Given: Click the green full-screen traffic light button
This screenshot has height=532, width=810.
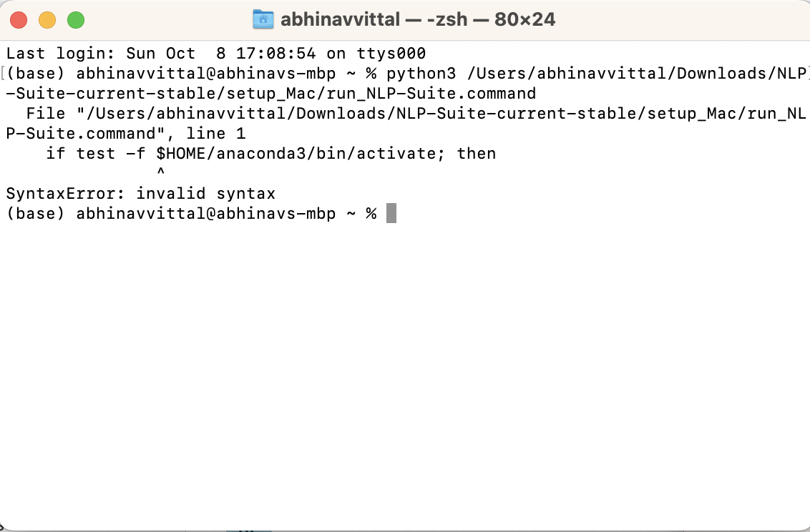Looking at the screenshot, I should pyautogui.click(x=74, y=21).
